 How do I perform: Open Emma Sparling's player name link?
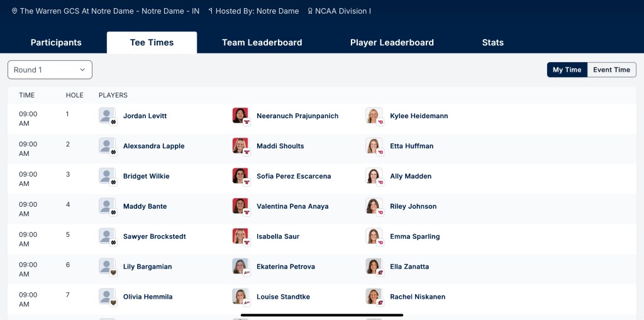(x=414, y=236)
